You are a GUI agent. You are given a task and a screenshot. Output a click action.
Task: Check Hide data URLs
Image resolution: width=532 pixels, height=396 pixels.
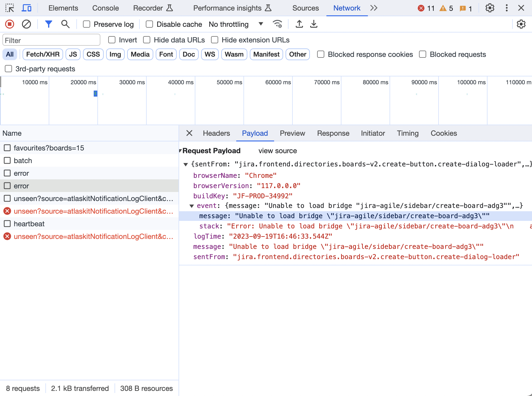[x=147, y=40]
